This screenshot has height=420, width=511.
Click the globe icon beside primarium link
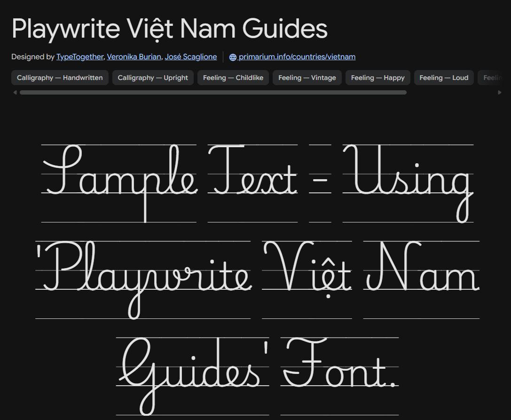[x=233, y=57]
